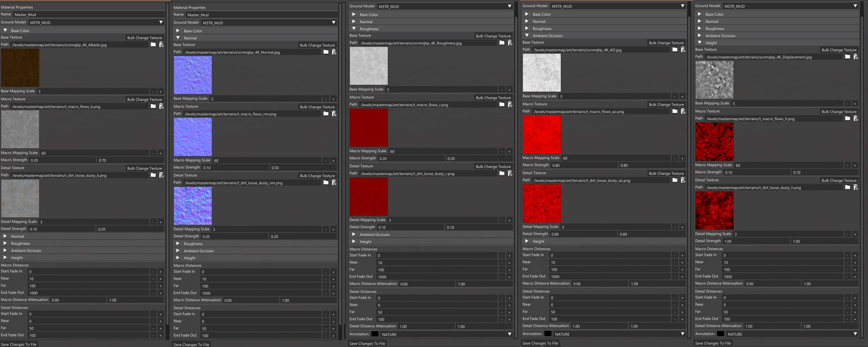Browse folder icon next to scnmqbp_4K_Roughness.jpg
Screen dimensions: 868x347
[x=502, y=43]
